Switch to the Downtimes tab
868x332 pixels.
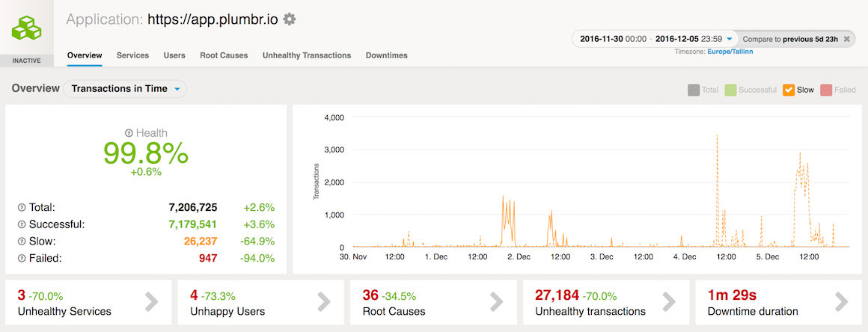[x=386, y=55]
